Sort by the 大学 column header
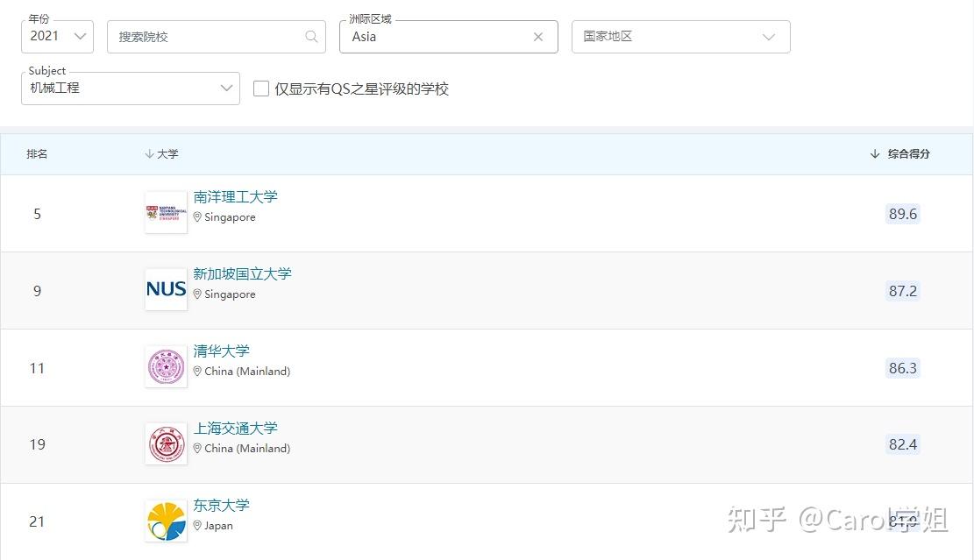Viewport: 974px width, 560px height. (x=161, y=154)
